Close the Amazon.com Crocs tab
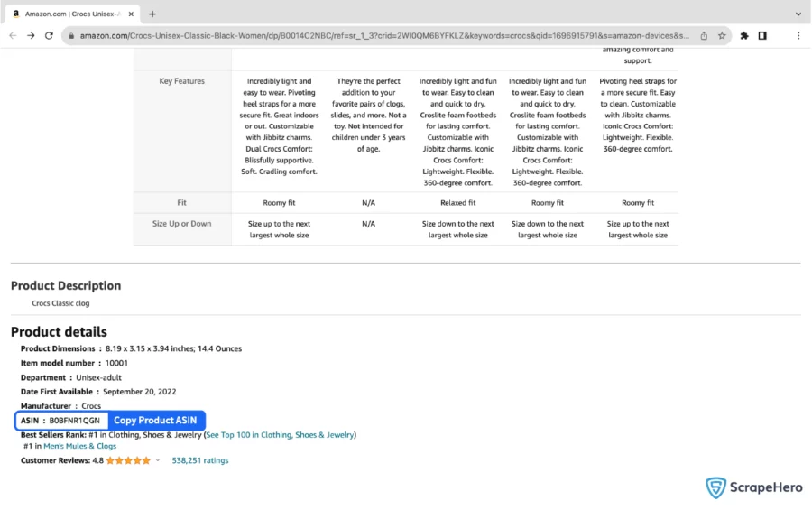Viewport: 812px width, 510px height. click(131, 14)
